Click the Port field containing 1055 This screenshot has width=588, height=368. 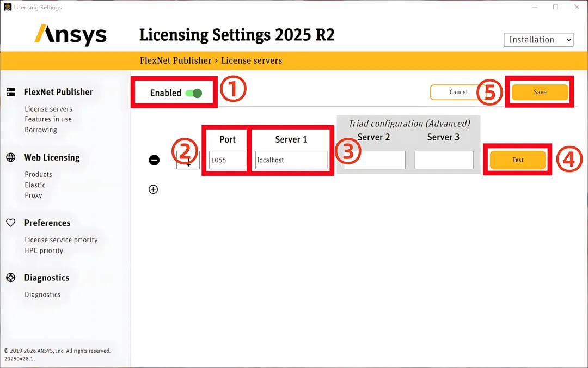(228, 160)
